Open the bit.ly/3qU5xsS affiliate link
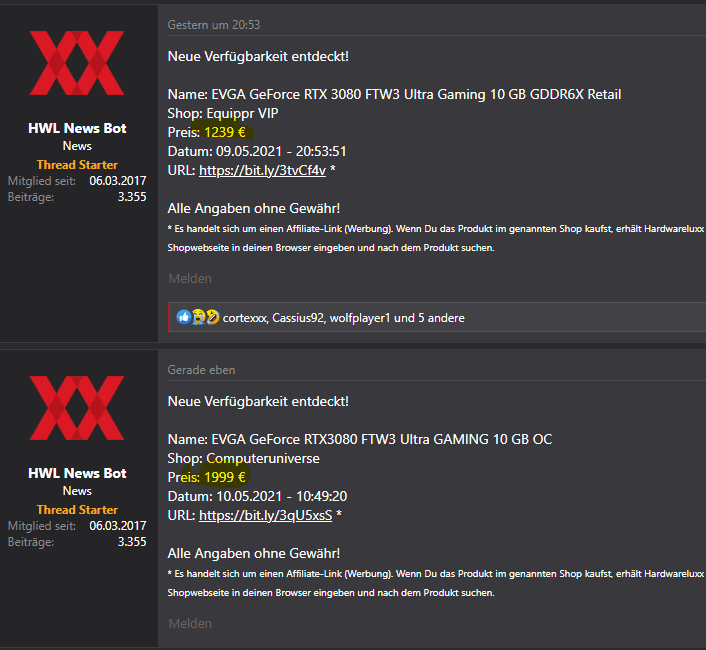 point(266,515)
